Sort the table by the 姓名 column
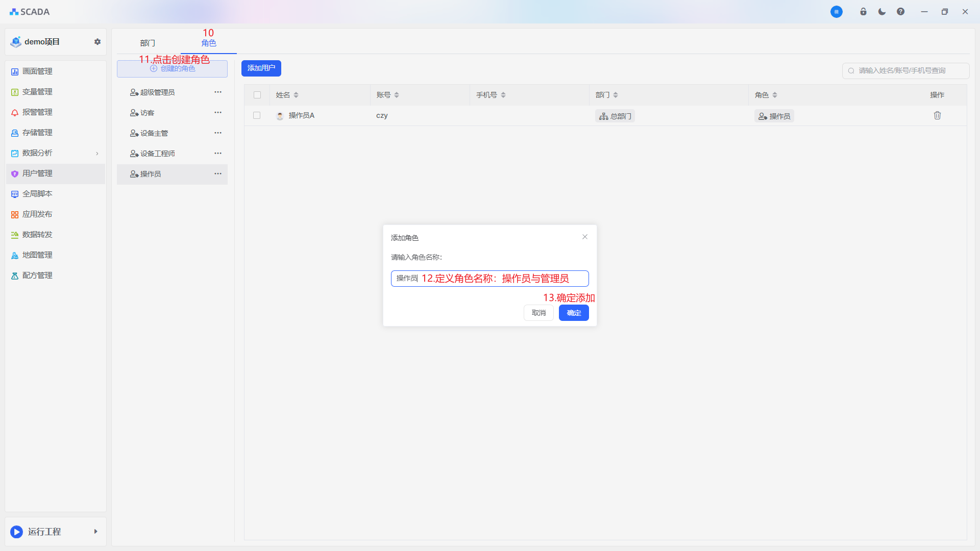 click(x=296, y=95)
